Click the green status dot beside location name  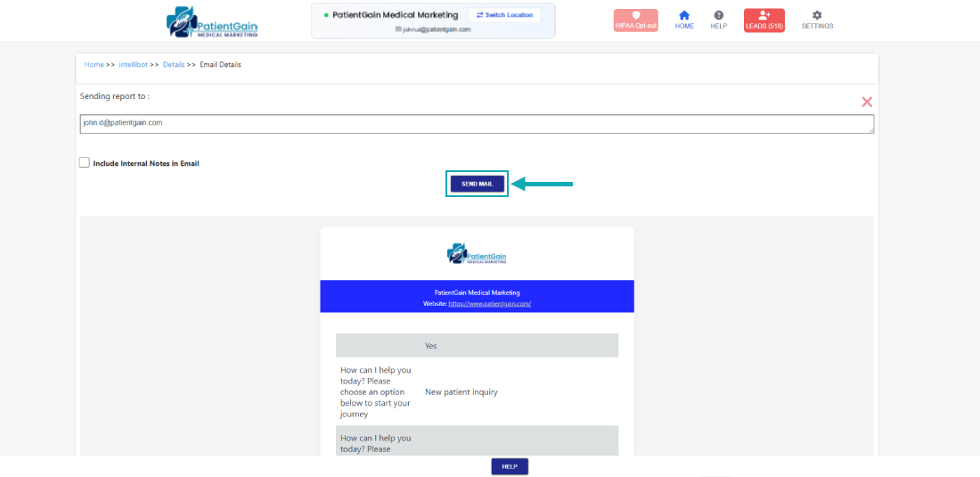(x=326, y=15)
